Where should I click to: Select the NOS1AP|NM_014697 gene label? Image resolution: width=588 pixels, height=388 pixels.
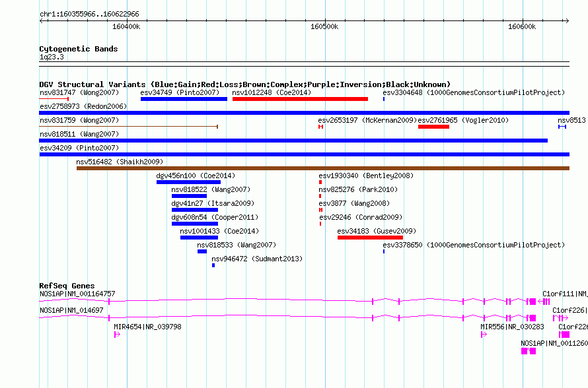click(71, 311)
